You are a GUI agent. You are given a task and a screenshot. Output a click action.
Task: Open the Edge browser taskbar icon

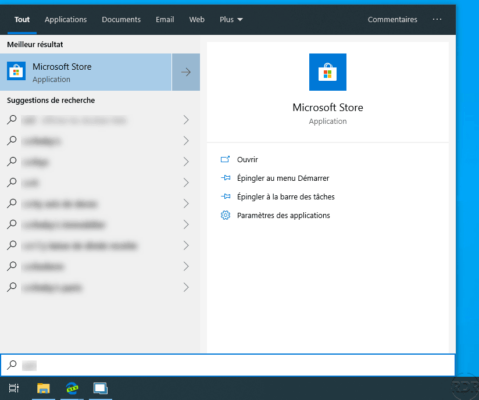coord(72,388)
